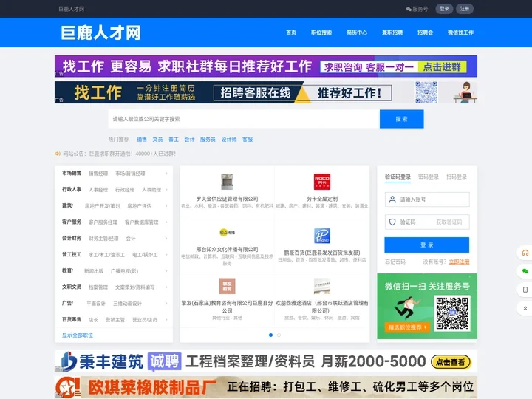Expand the 百货零售 category arrow
The width and height of the screenshot is (532, 399).
[x=166, y=320]
